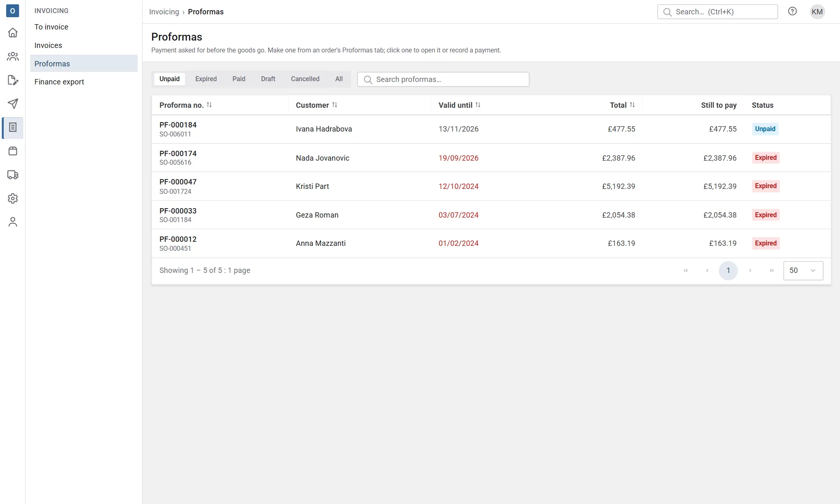Click the last page double arrow
This screenshot has width=840, height=504.
point(772,270)
